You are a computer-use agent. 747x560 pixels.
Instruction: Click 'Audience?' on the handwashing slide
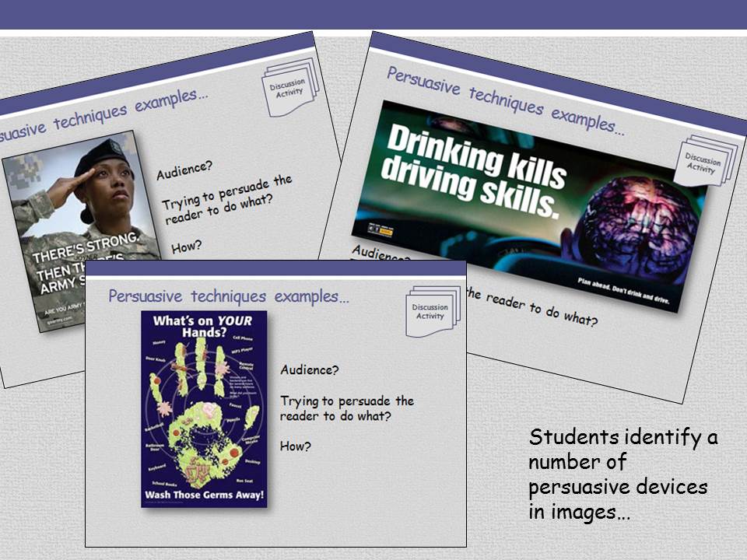point(309,370)
